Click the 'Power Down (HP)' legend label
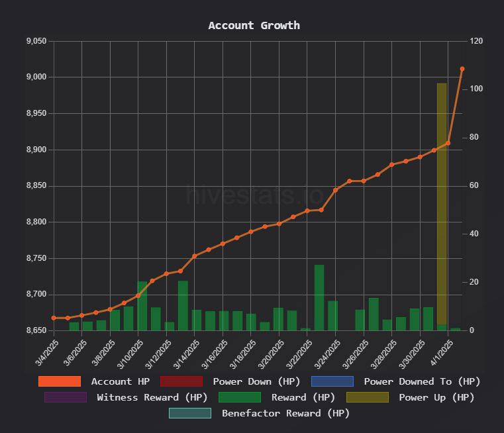 tap(256, 381)
